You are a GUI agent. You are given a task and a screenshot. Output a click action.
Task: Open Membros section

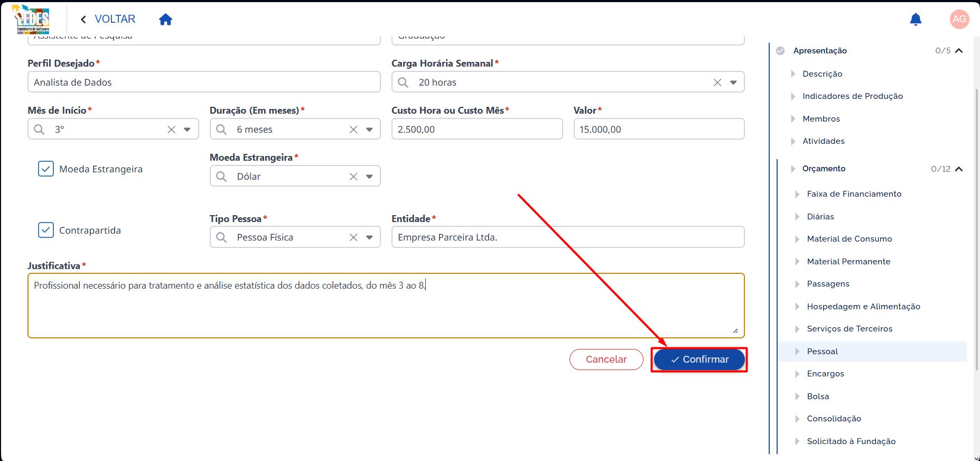(821, 119)
